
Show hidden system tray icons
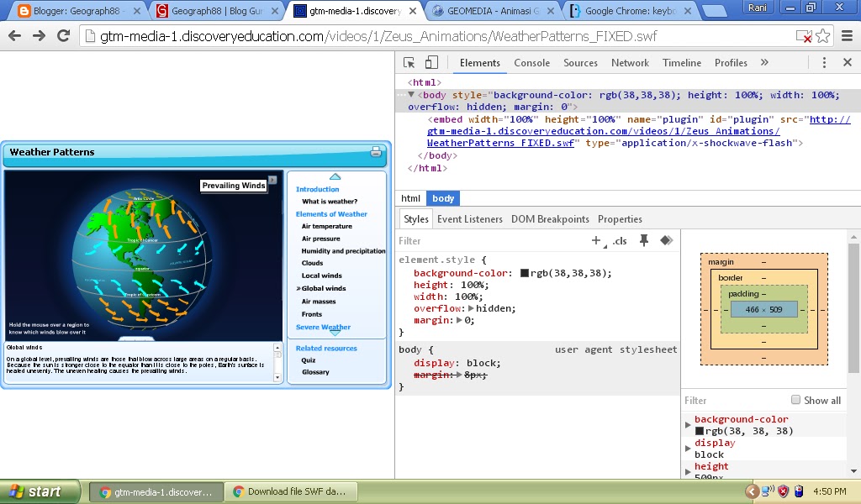click(752, 491)
